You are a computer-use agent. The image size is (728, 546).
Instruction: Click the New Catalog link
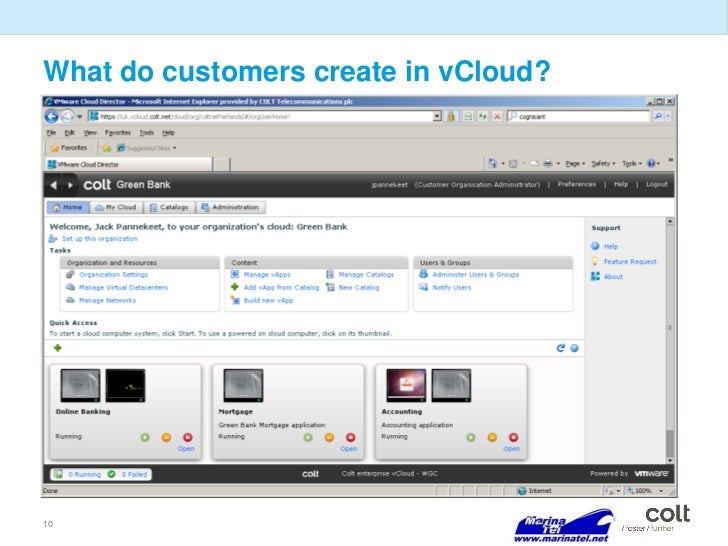pos(359,288)
